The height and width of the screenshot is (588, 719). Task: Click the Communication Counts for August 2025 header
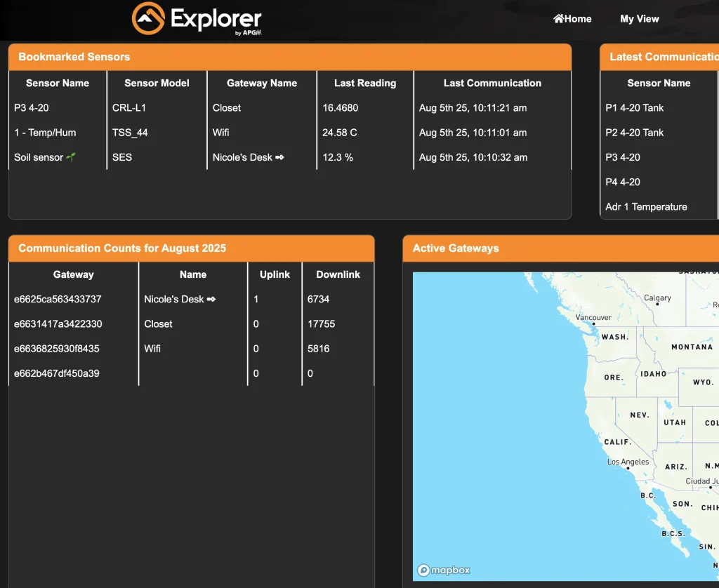point(123,248)
